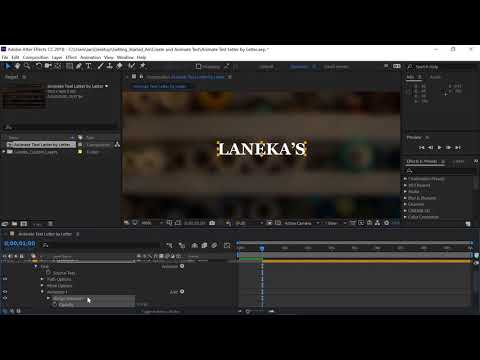Click the interpret footage icon
480x360 pixels.
coord(5,224)
